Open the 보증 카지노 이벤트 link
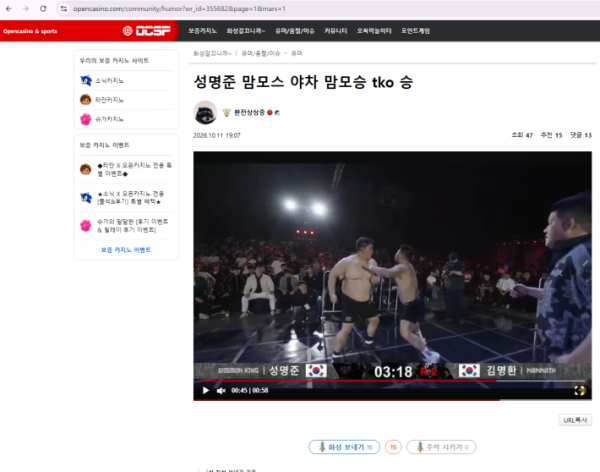 click(x=126, y=250)
